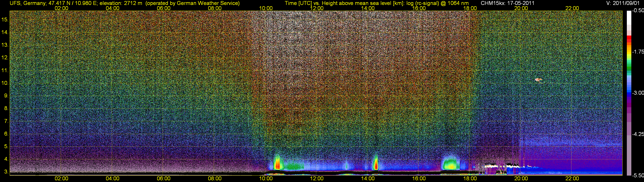The height and width of the screenshot is (182, 644).
Task: Click the '3.' height axis label
Action: 6,172
